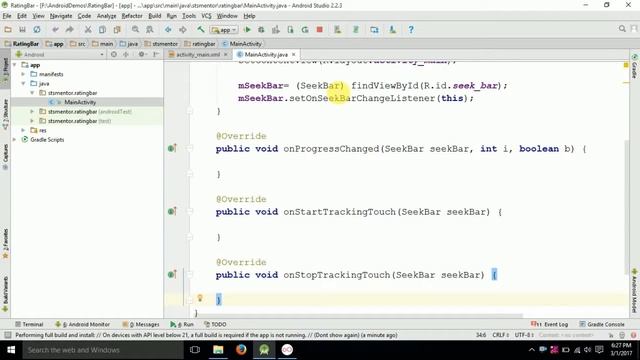The height and width of the screenshot is (360, 640).
Task: Select MainActivity in the project tree
Action: coord(80,102)
